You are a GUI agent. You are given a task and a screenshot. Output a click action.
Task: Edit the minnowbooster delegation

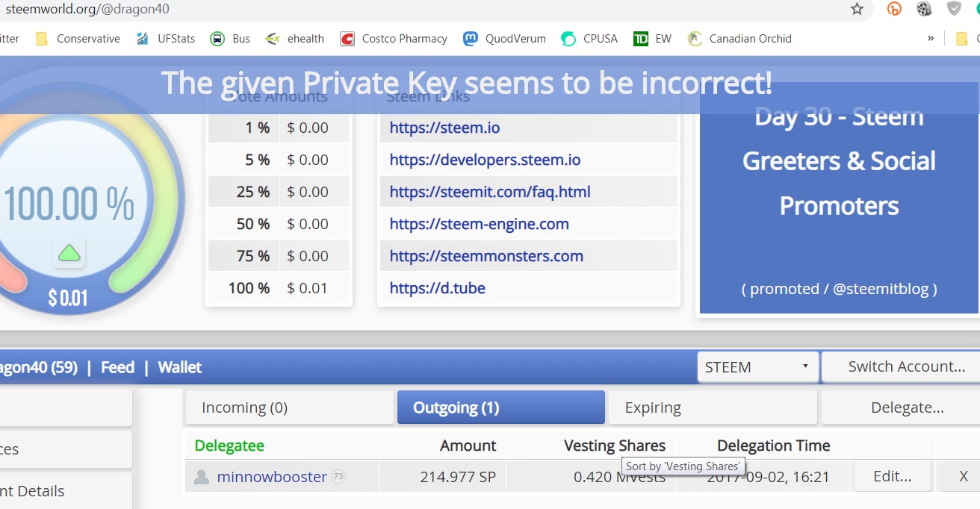click(x=893, y=476)
